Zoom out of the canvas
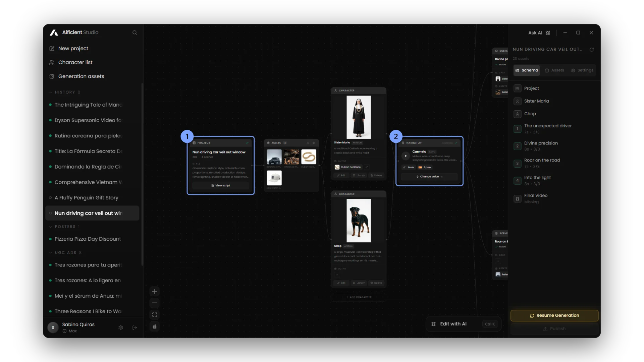This screenshot has height=362, width=644. point(155,303)
